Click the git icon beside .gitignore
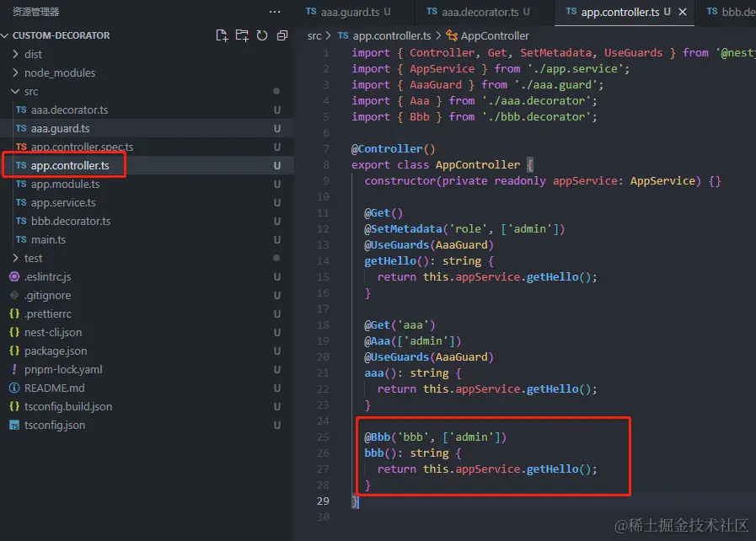This screenshot has height=541, width=756. [x=14, y=295]
